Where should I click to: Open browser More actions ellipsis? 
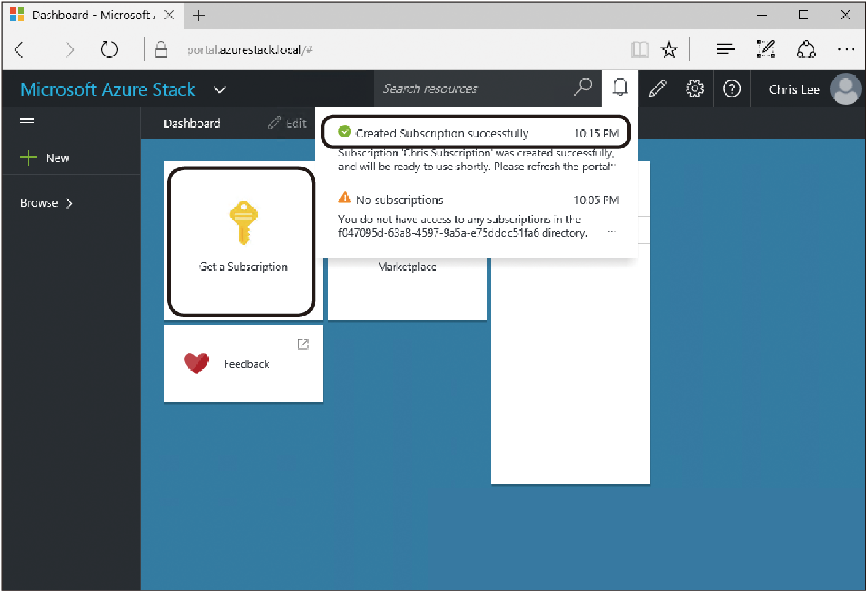coord(846,50)
